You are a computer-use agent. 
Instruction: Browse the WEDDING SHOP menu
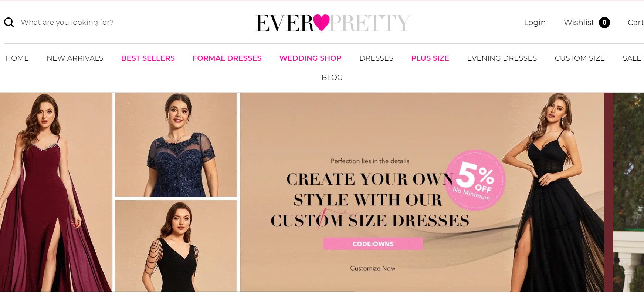[x=311, y=58]
